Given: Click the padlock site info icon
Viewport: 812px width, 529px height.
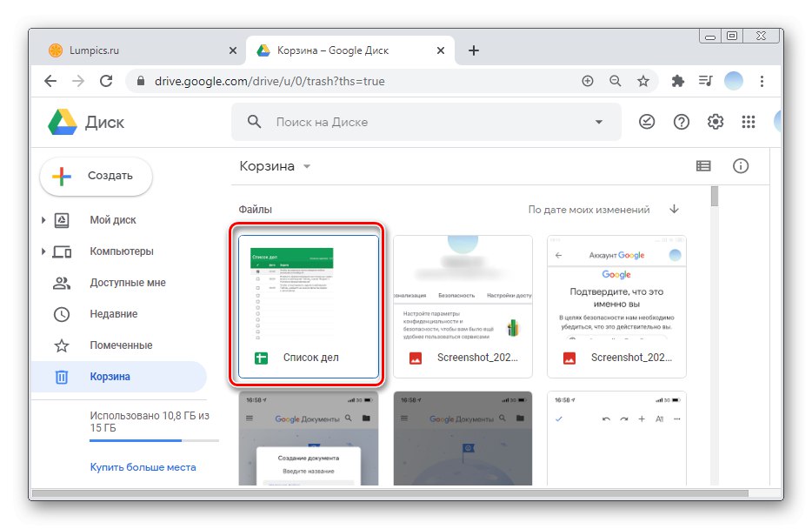Looking at the screenshot, I should coord(140,81).
